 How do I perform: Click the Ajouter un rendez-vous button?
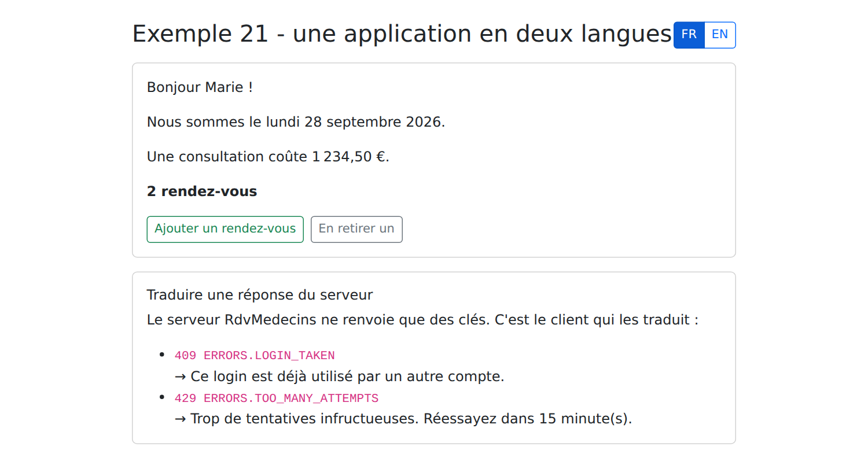pyautogui.click(x=225, y=229)
